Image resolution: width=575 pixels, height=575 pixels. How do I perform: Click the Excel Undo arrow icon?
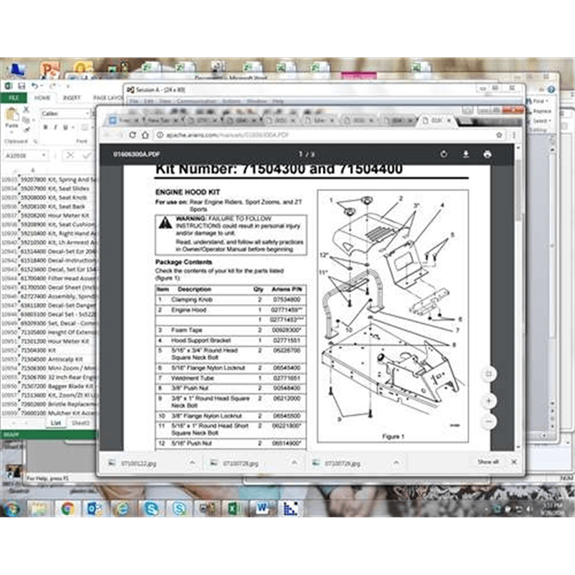[34, 86]
